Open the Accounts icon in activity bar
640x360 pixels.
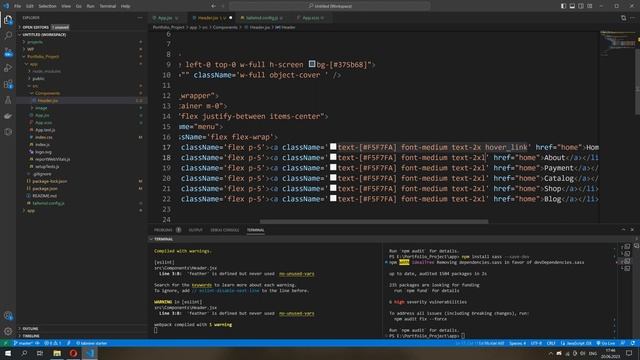click(8, 316)
